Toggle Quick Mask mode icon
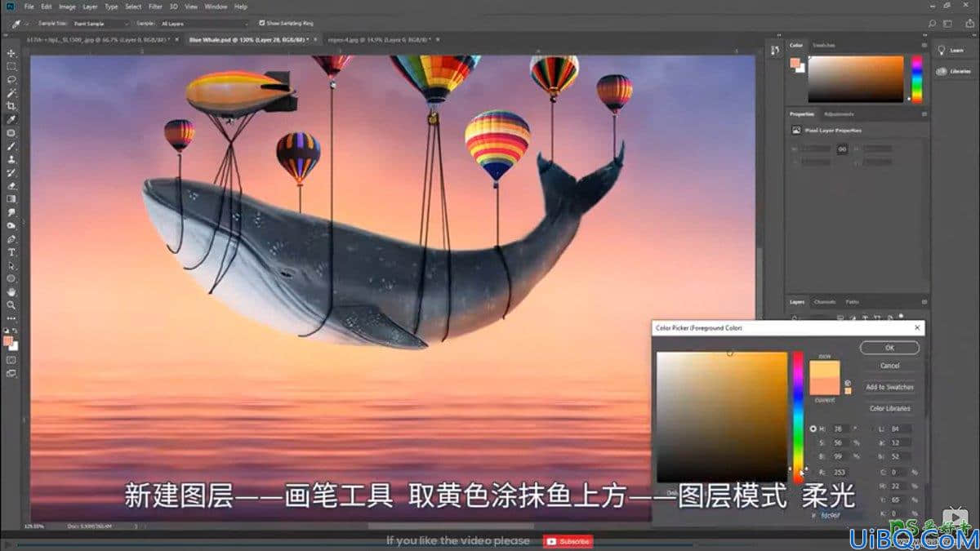 pyautogui.click(x=11, y=360)
